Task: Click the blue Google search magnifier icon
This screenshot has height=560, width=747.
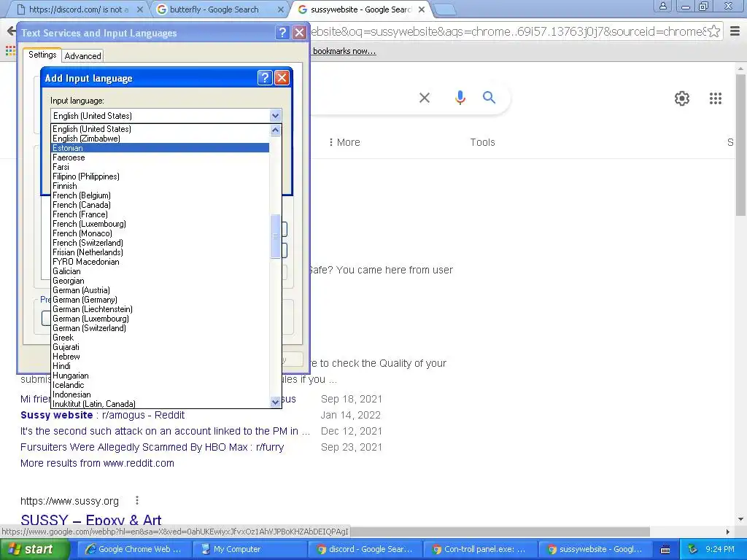Action: pos(489,98)
